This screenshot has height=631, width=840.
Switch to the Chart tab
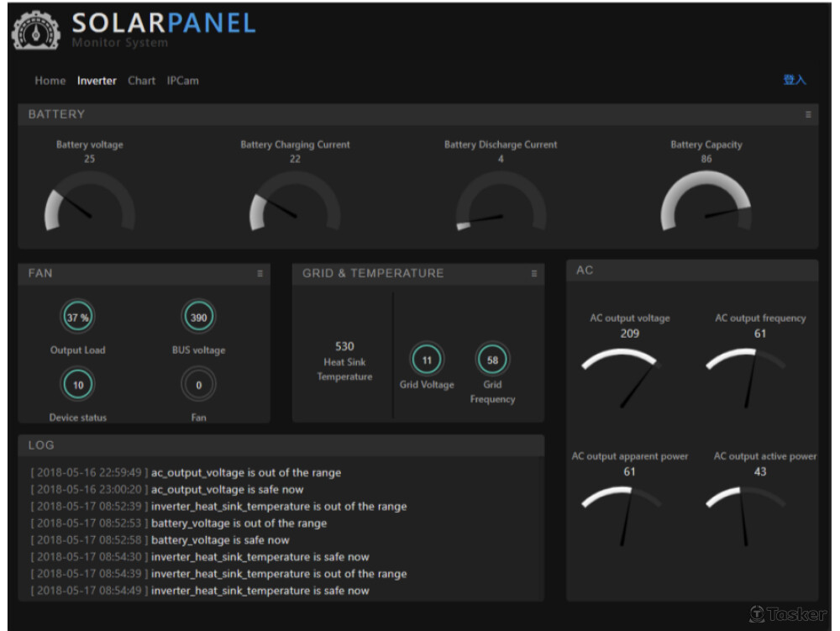coord(141,81)
